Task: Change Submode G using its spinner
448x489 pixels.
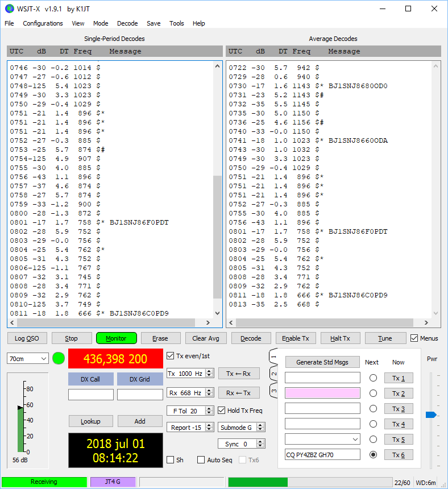Action: click(260, 427)
